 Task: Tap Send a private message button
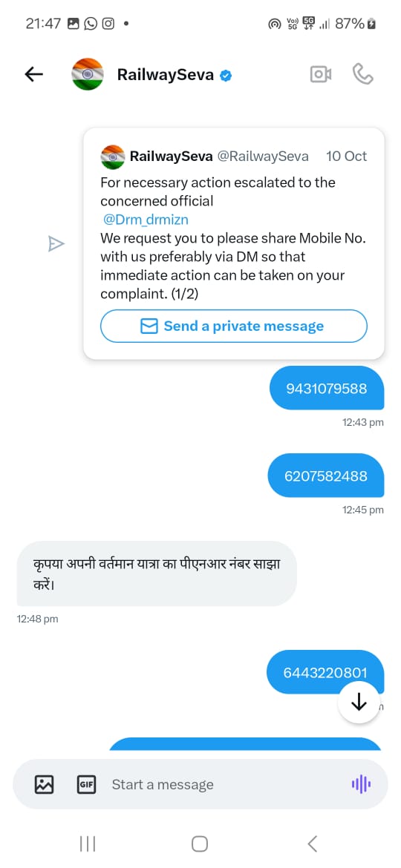[234, 326]
